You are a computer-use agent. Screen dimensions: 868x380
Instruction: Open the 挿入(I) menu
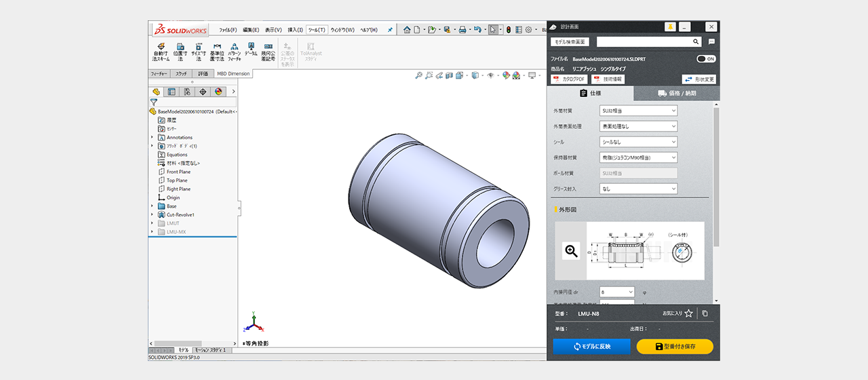coord(295,30)
